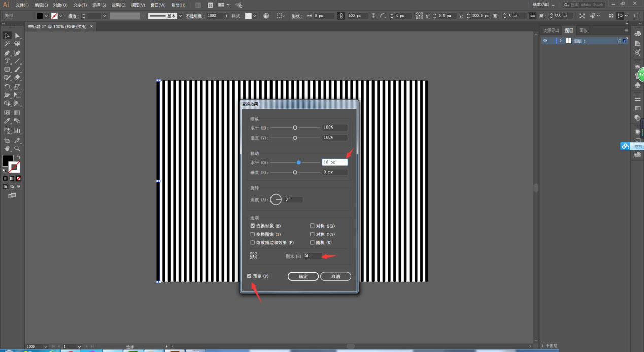Select the Type tool
This screenshot has height=352, width=644.
pyautogui.click(x=7, y=61)
